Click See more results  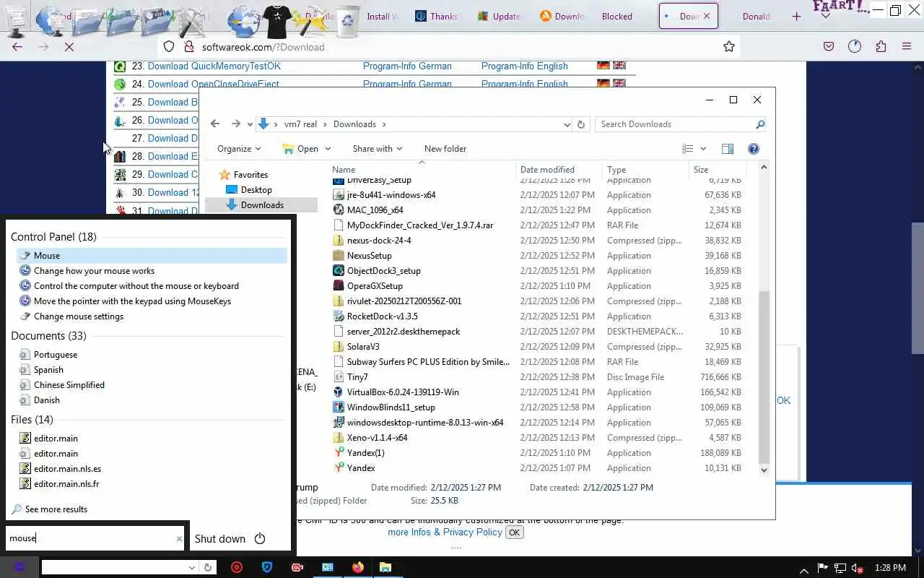click(x=56, y=509)
